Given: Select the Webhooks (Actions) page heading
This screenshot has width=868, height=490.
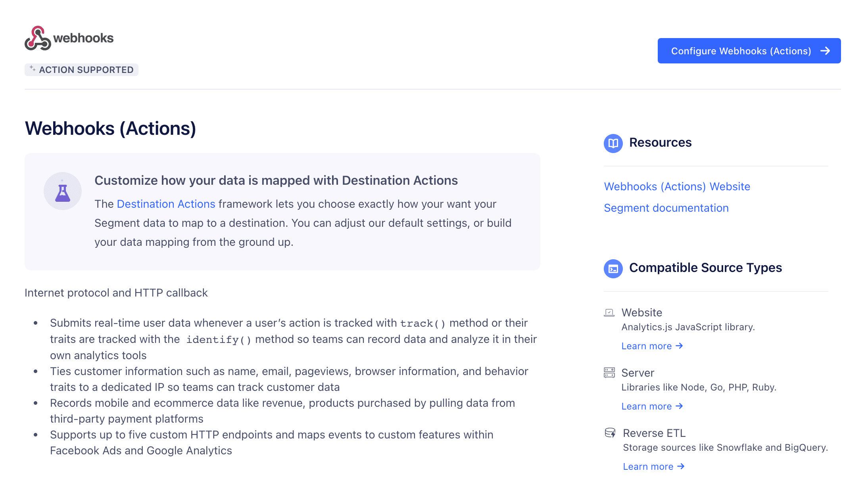Looking at the screenshot, I should [x=111, y=128].
